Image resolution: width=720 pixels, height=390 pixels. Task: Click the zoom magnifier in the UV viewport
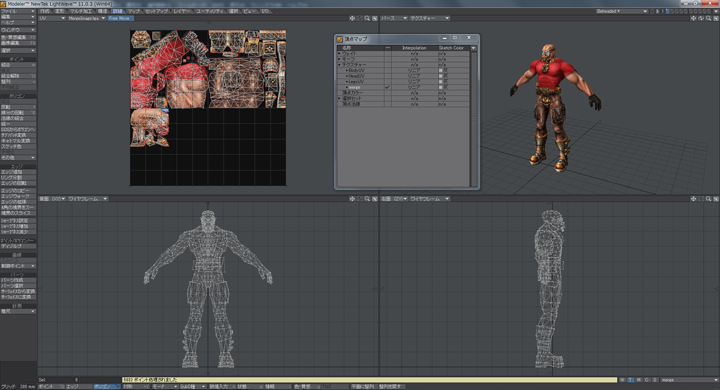click(367, 18)
